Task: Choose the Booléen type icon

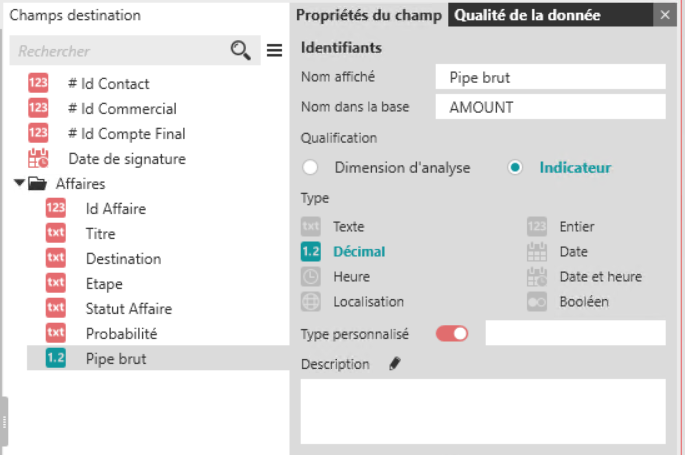Action: [538, 301]
